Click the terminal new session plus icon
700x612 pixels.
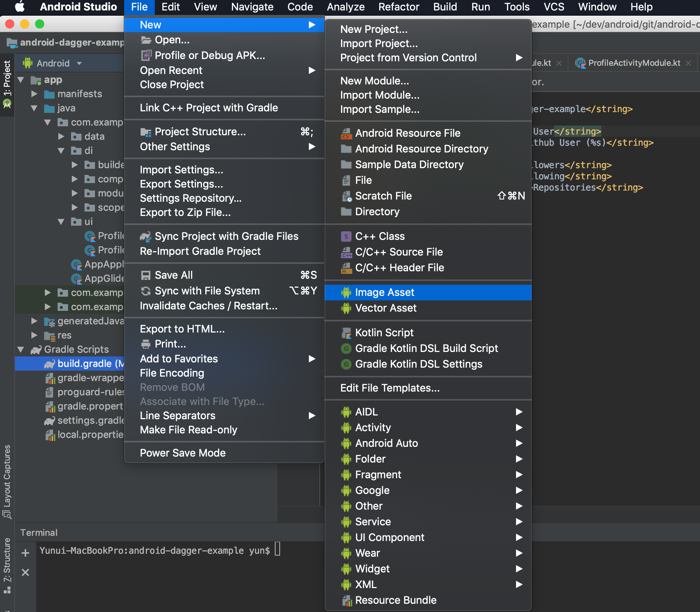[25, 553]
